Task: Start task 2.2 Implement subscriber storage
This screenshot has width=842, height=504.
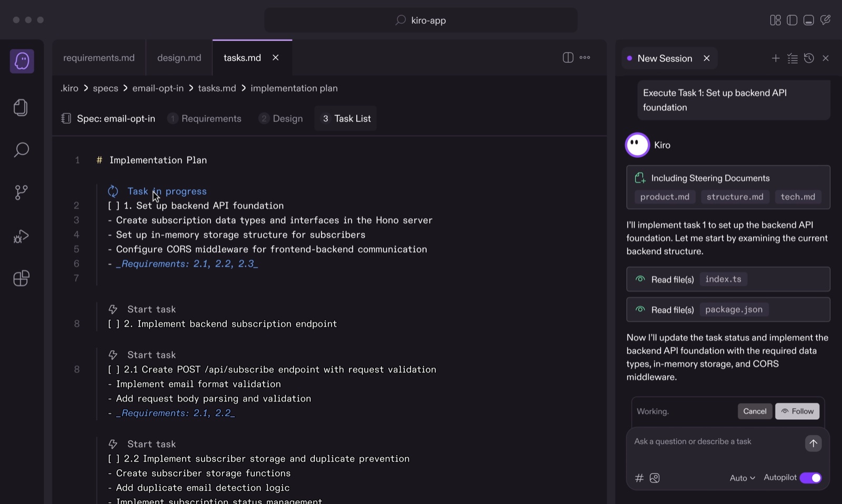Action: pyautogui.click(x=142, y=444)
